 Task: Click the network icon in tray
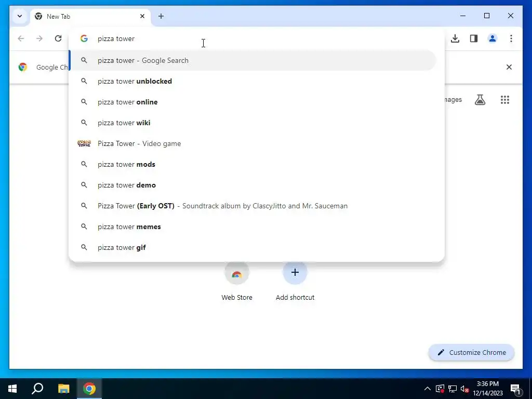(453, 389)
